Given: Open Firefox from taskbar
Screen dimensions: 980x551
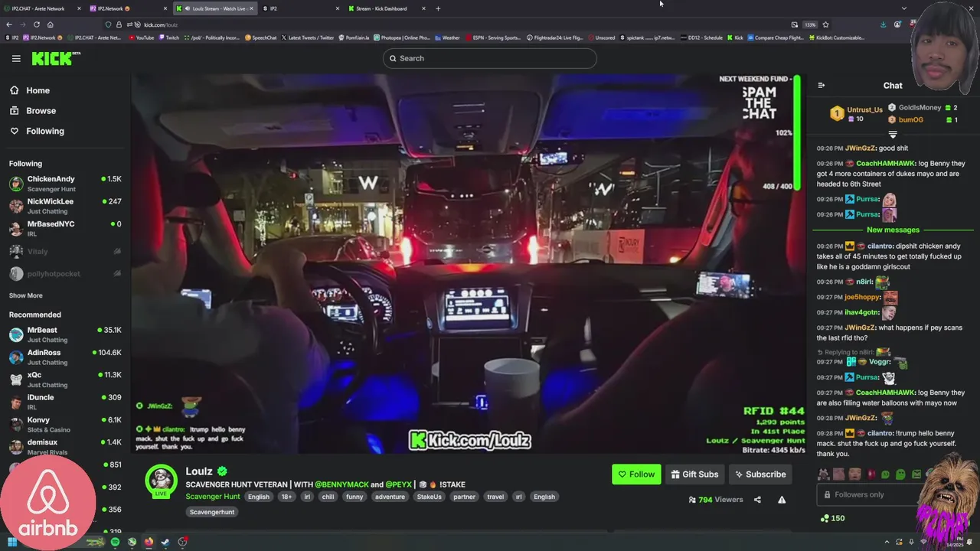Looking at the screenshot, I should pos(149,543).
